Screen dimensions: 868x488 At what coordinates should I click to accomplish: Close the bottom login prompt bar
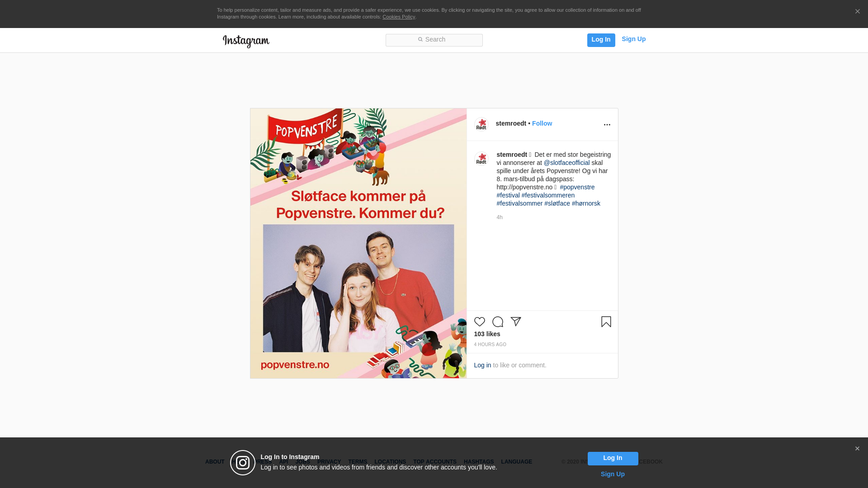[x=857, y=449]
